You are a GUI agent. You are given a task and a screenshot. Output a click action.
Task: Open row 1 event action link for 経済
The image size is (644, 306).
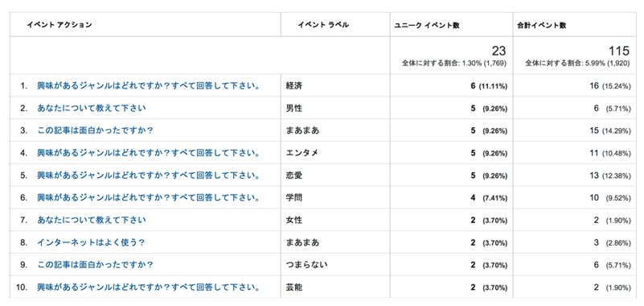coord(148,86)
